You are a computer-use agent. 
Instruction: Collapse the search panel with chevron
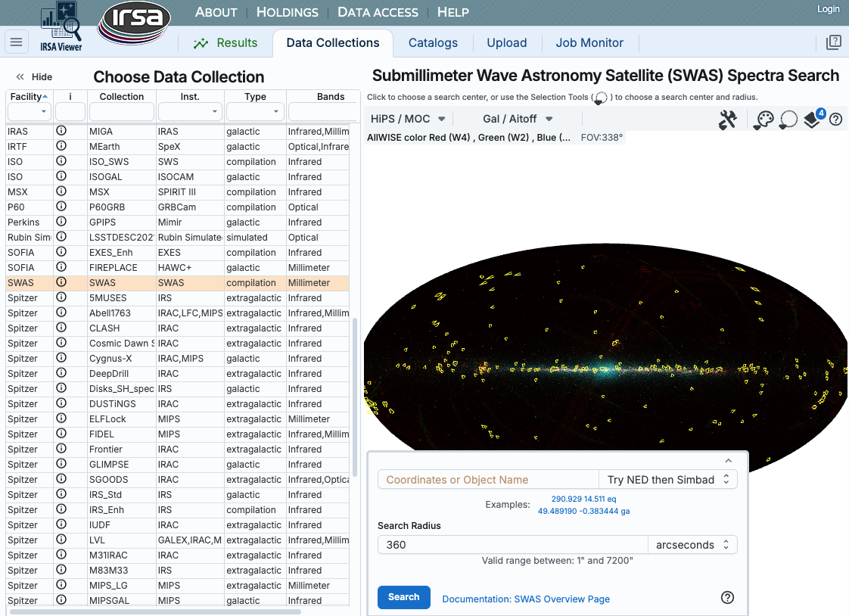click(x=728, y=461)
